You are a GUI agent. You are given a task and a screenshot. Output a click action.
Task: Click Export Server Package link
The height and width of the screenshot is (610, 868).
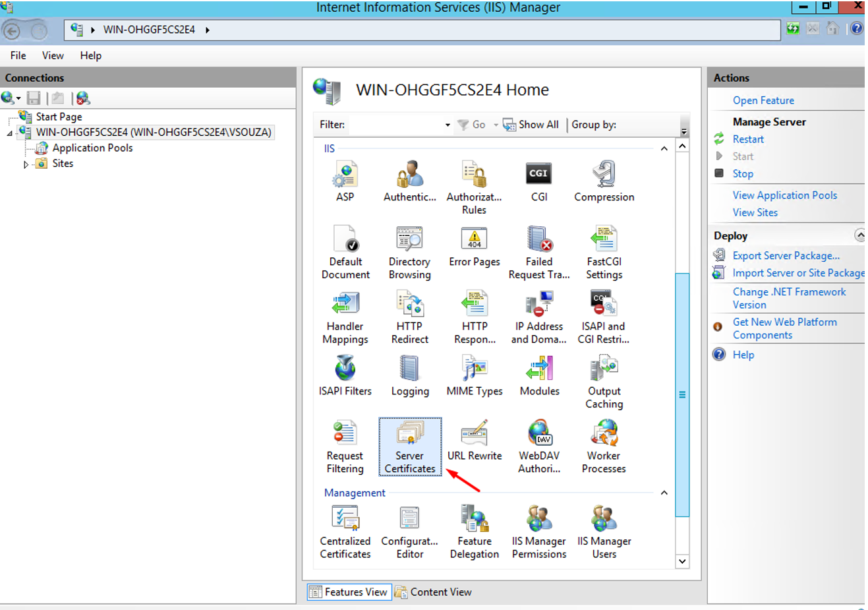tap(786, 256)
